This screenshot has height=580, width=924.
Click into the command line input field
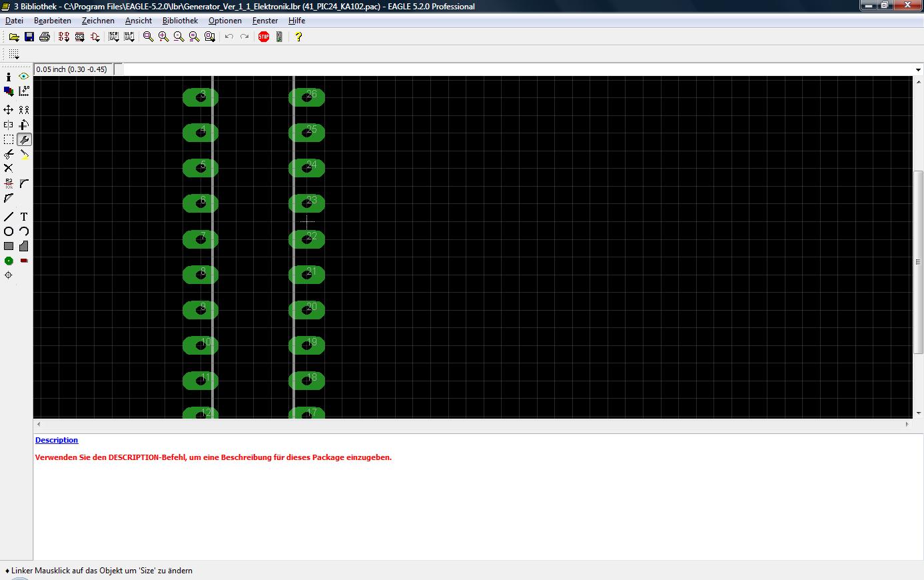(x=518, y=69)
